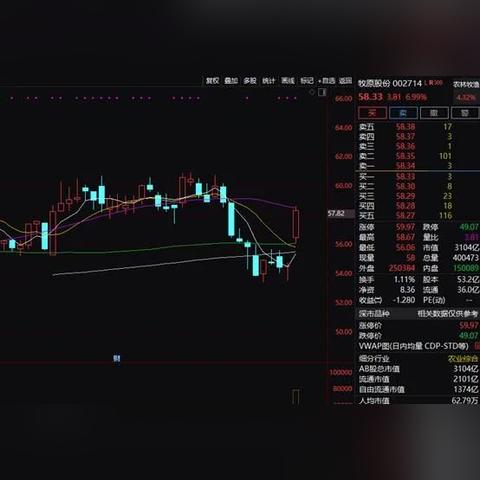Click the 人均市值 62.79万 row
The width and height of the screenshot is (480, 480).
[x=418, y=400]
